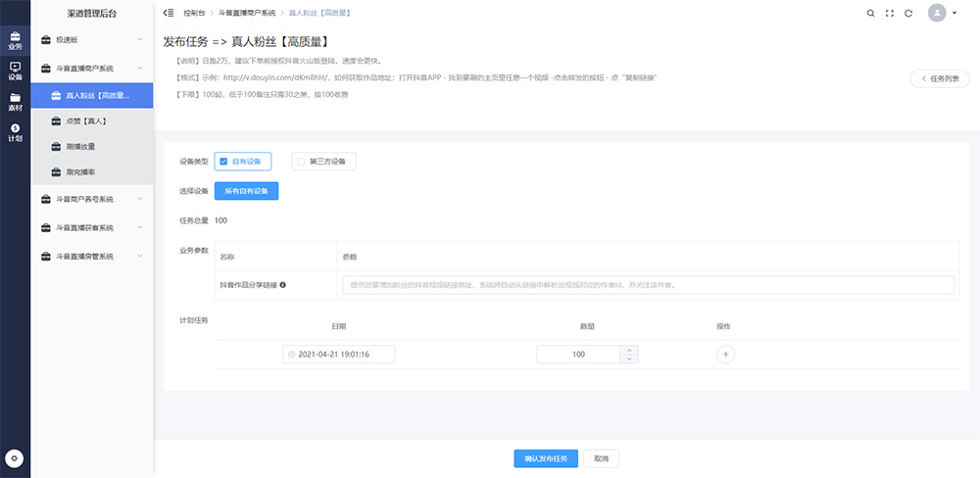
Task: Expand the 极速版 menu group
Action: coord(92,40)
